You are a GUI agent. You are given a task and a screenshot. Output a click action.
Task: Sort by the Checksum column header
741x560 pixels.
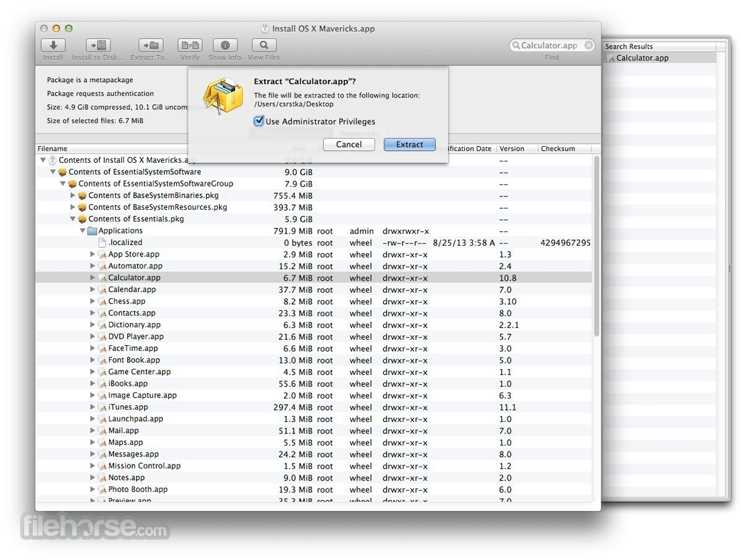point(565,149)
